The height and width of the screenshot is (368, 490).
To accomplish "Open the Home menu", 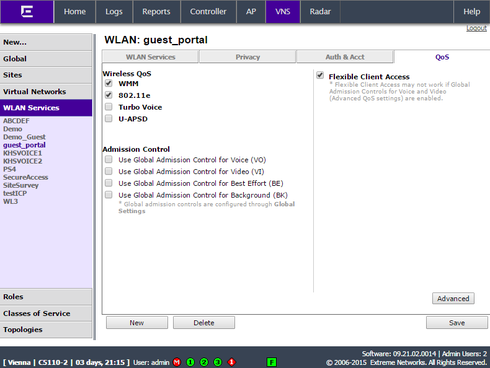I will (75, 12).
